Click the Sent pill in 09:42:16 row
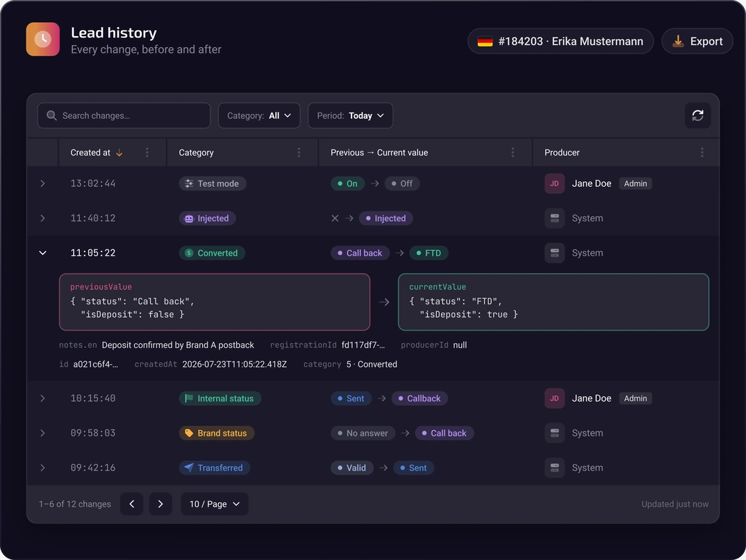746x560 pixels. pyautogui.click(x=413, y=468)
